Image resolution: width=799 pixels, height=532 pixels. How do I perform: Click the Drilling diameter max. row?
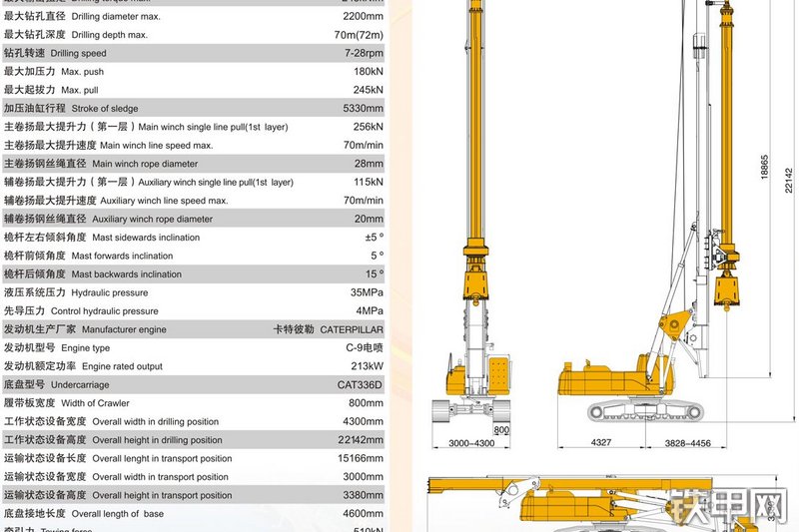click(193, 16)
